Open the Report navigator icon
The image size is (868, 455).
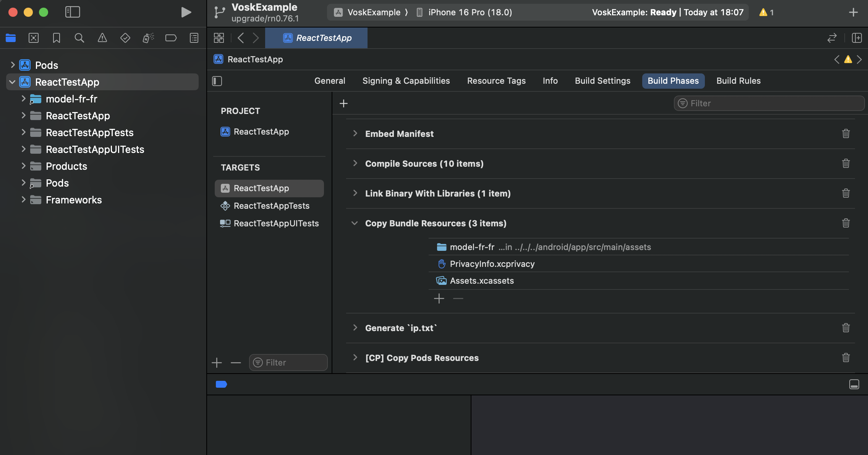click(x=194, y=38)
